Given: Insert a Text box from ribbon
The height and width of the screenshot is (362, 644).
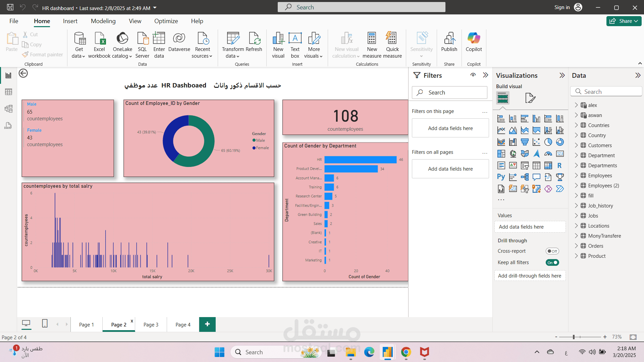Looking at the screenshot, I should [295, 45].
